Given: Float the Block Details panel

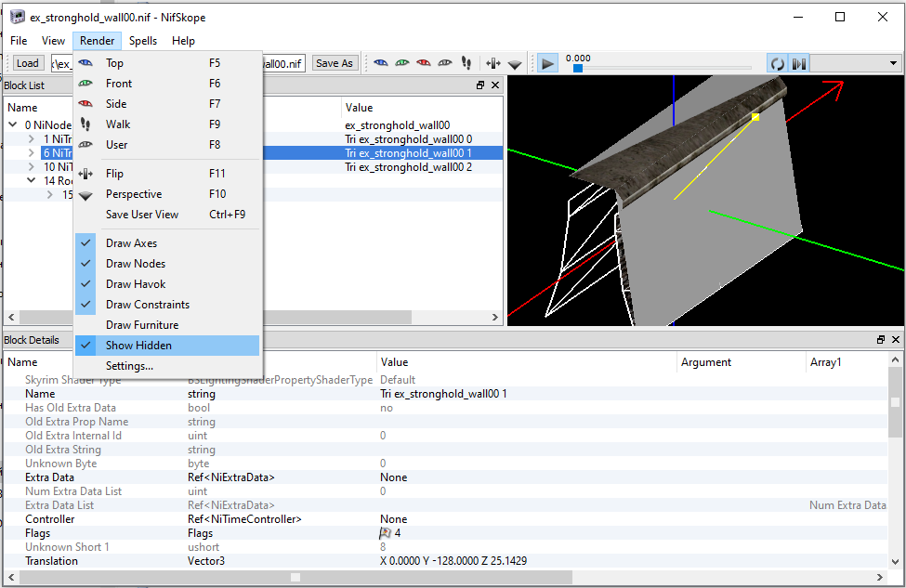Looking at the screenshot, I should tap(881, 340).
